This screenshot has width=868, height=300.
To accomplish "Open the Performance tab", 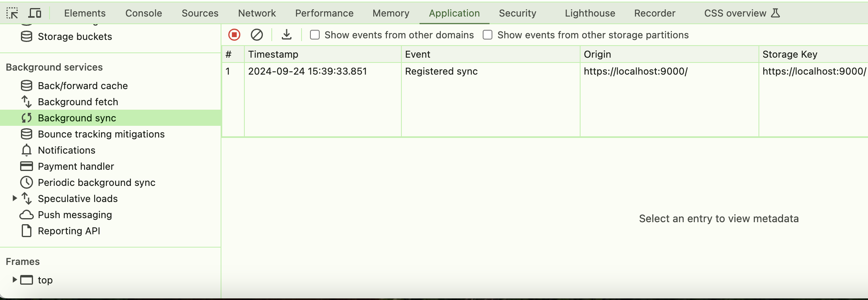I will (324, 13).
